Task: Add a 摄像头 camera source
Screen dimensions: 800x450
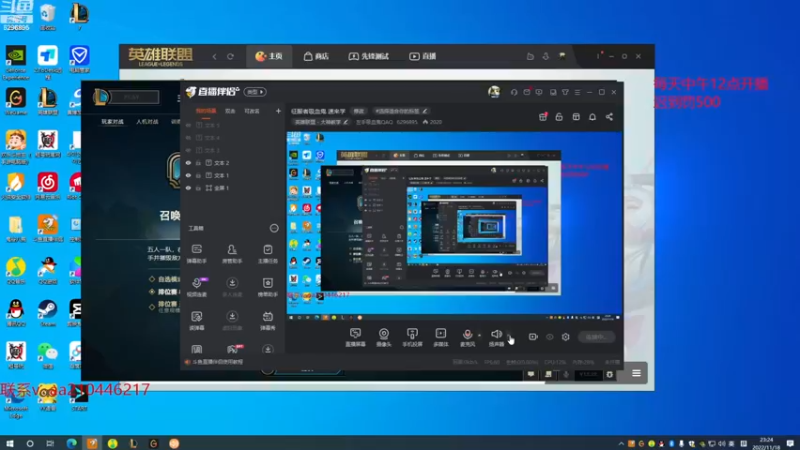Action: click(x=384, y=337)
